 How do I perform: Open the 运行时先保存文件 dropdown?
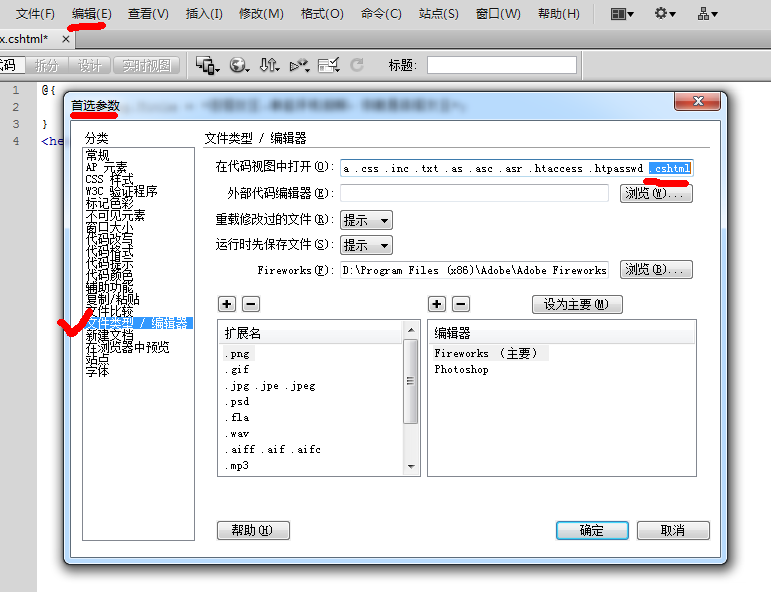pyautogui.click(x=366, y=245)
